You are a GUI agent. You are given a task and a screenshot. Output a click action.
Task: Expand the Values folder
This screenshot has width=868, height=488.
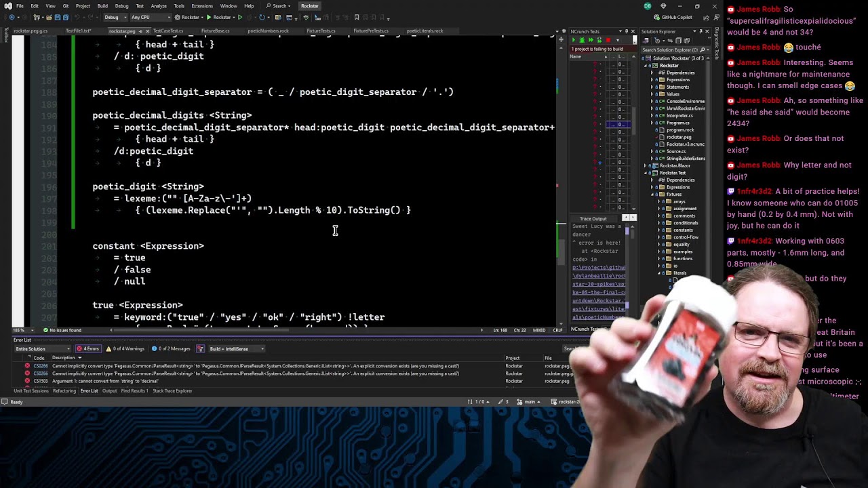652,94
